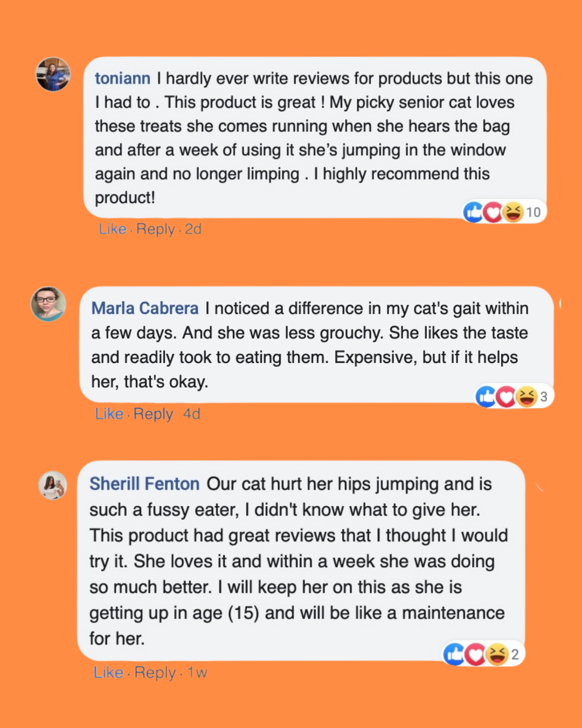Click the laughing emoji on toniann's comment
This screenshot has width=582, height=728.
(512, 212)
